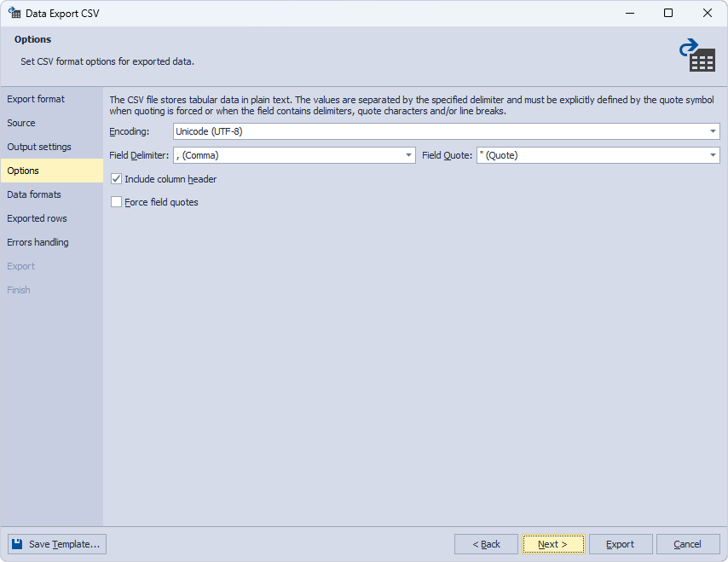Screen dimensions: 728x562
Task: Open the Field Quote dropdown arrow
Action: (713, 155)
